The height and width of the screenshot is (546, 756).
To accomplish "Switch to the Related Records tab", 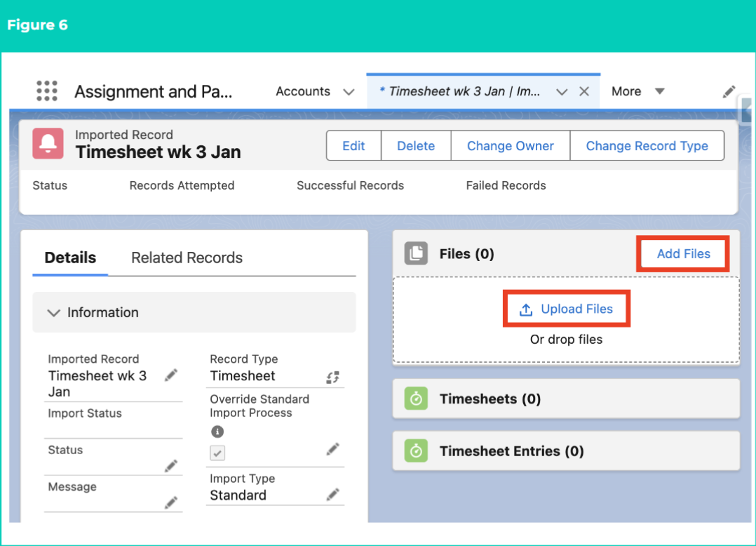I will point(187,258).
